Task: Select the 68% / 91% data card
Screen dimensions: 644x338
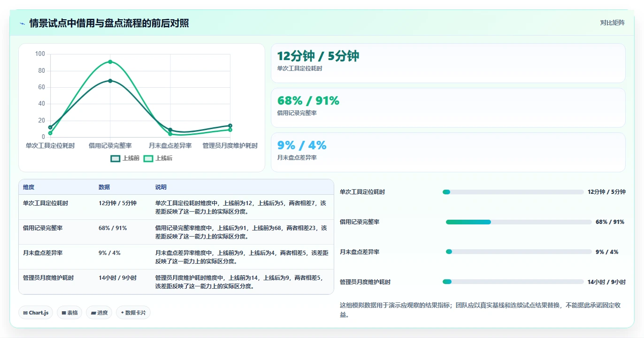Action: 448,108
